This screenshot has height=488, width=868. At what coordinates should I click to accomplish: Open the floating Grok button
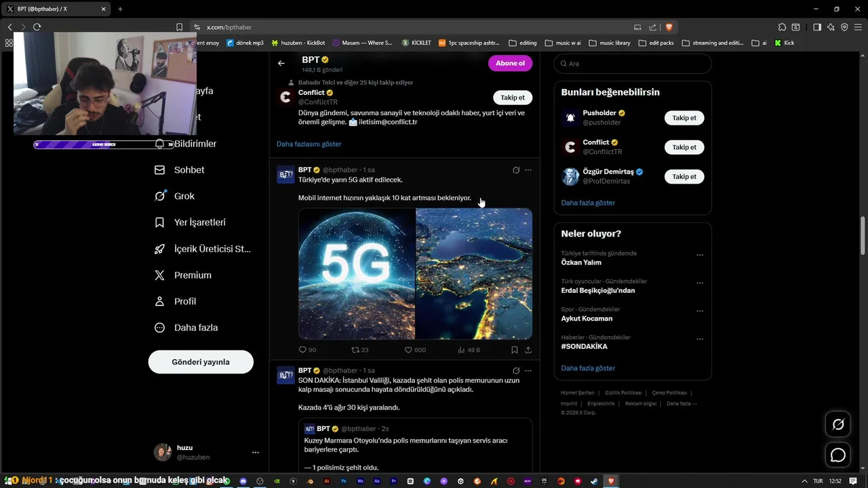point(838,425)
